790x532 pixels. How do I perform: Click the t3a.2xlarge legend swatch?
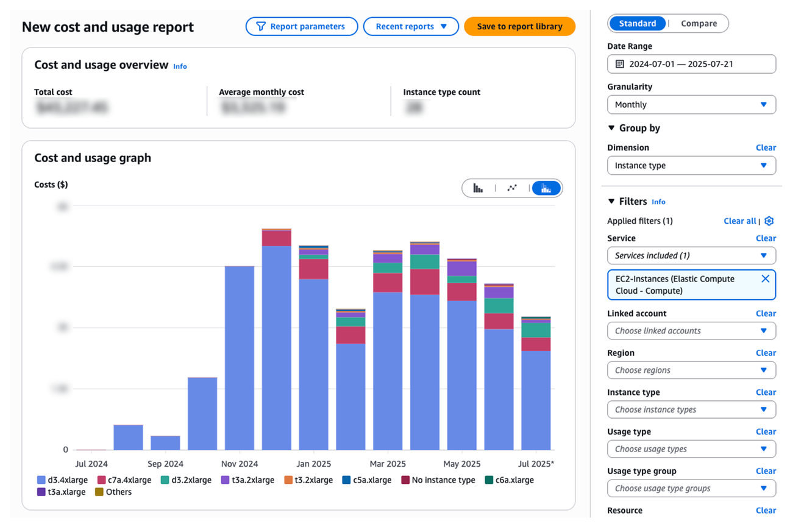click(x=225, y=480)
